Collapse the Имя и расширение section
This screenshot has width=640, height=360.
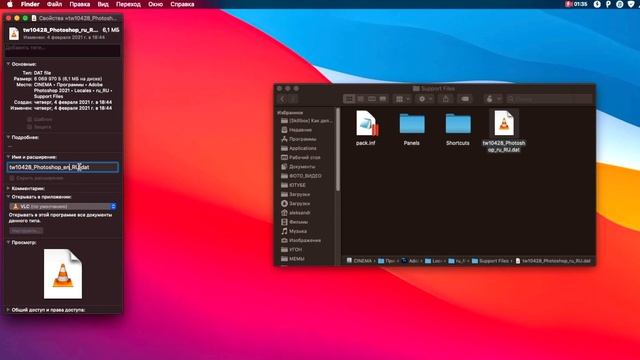point(8,157)
